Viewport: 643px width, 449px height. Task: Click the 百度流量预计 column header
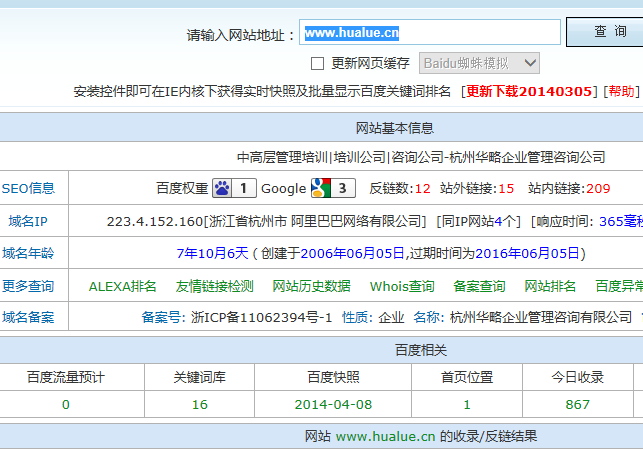[x=66, y=377]
